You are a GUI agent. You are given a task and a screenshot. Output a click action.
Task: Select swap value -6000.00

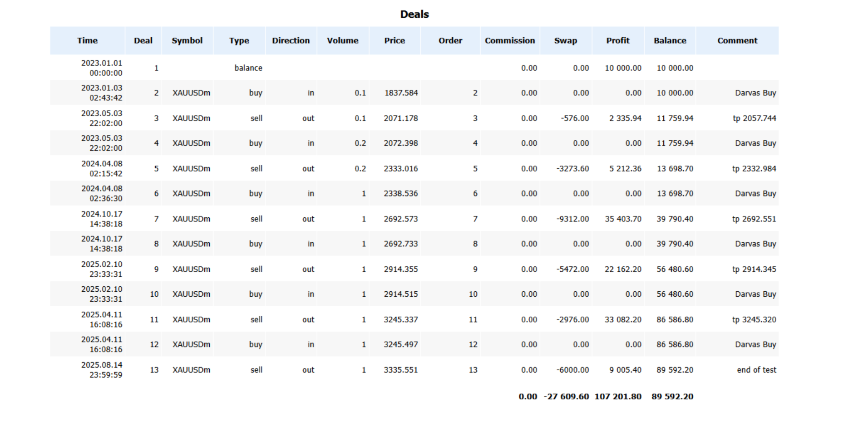573,370
